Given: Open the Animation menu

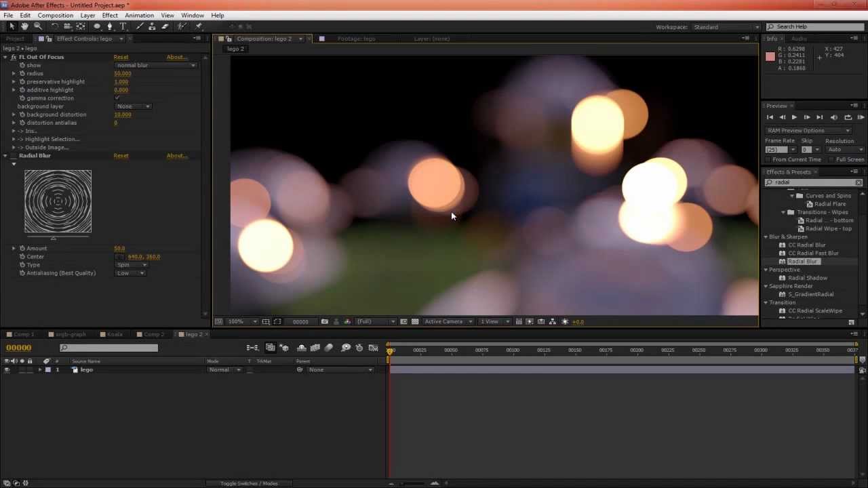Looking at the screenshot, I should [139, 15].
